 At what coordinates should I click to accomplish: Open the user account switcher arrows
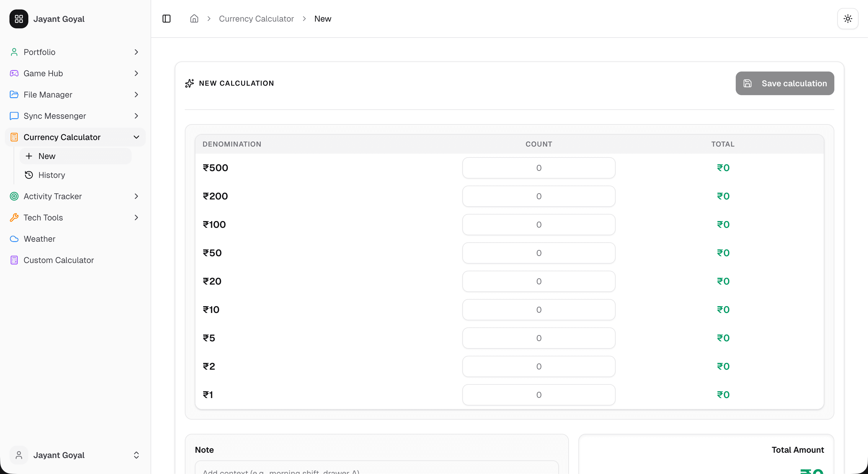click(136, 455)
